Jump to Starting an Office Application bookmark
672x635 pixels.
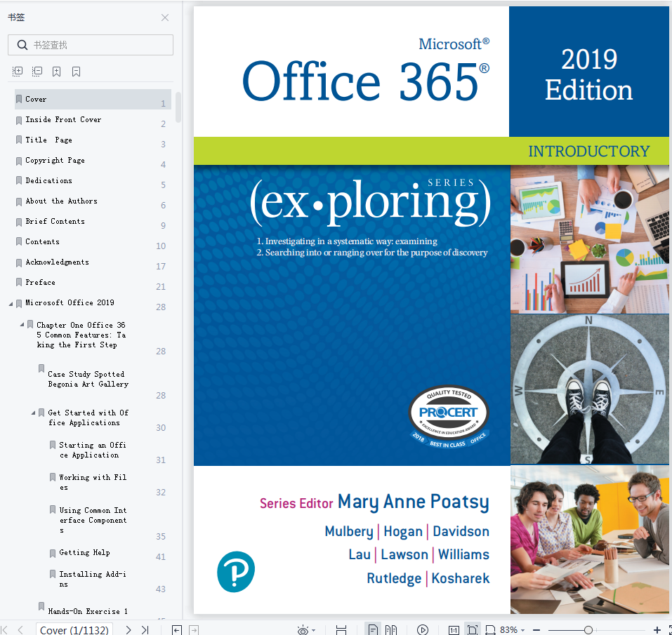click(93, 450)
